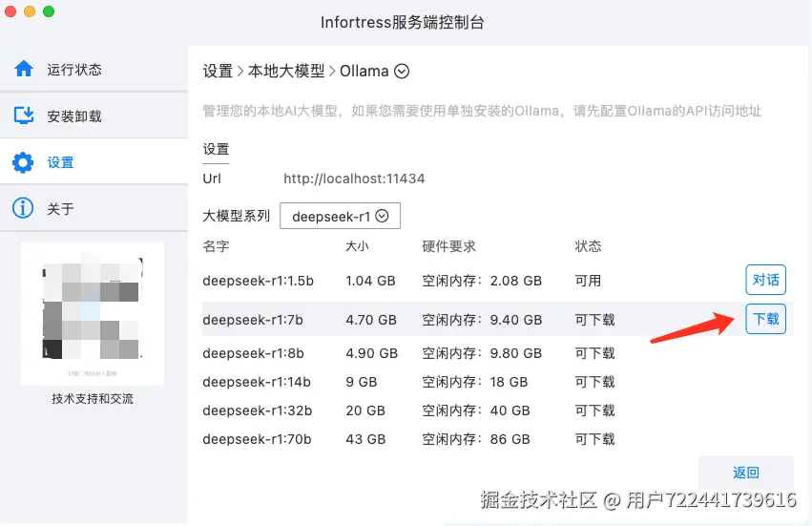
Task: Click the 4.90 GB size cell
Action: [371, 353]
